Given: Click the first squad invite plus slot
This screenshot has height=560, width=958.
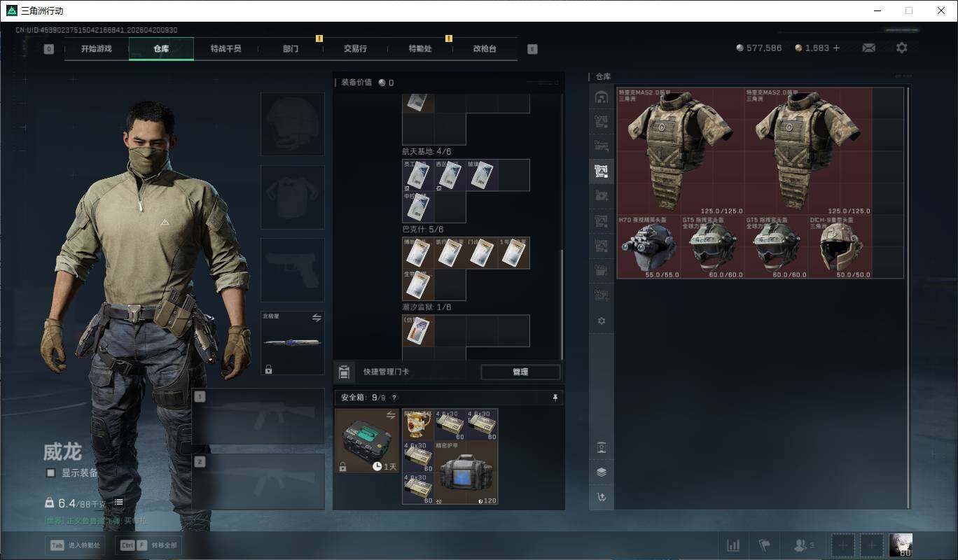Looking at the screenshot, I should pyautogui.click(x=842, y=545).
